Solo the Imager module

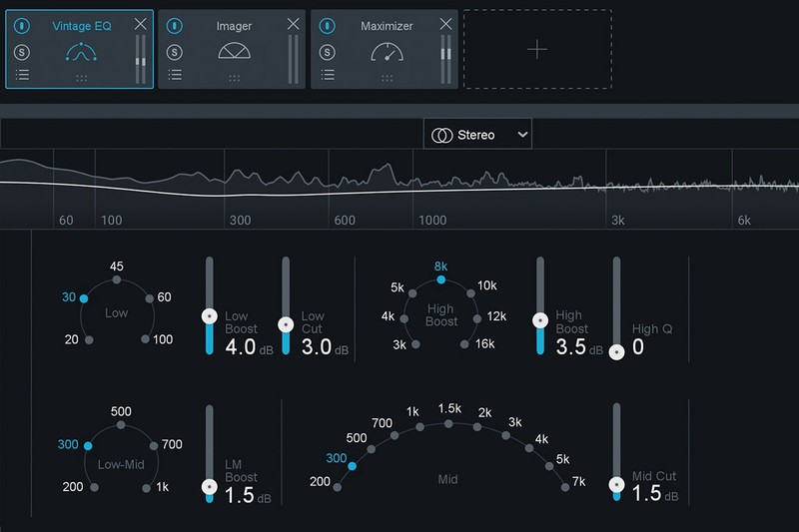175,51
